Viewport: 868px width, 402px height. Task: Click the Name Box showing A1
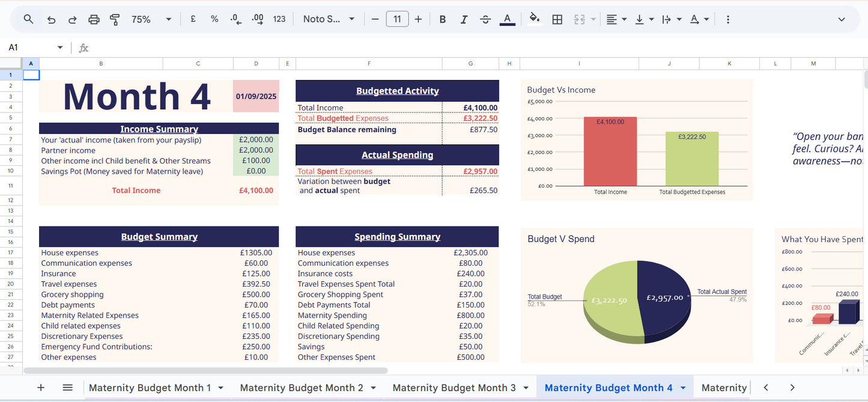point(33,47)
